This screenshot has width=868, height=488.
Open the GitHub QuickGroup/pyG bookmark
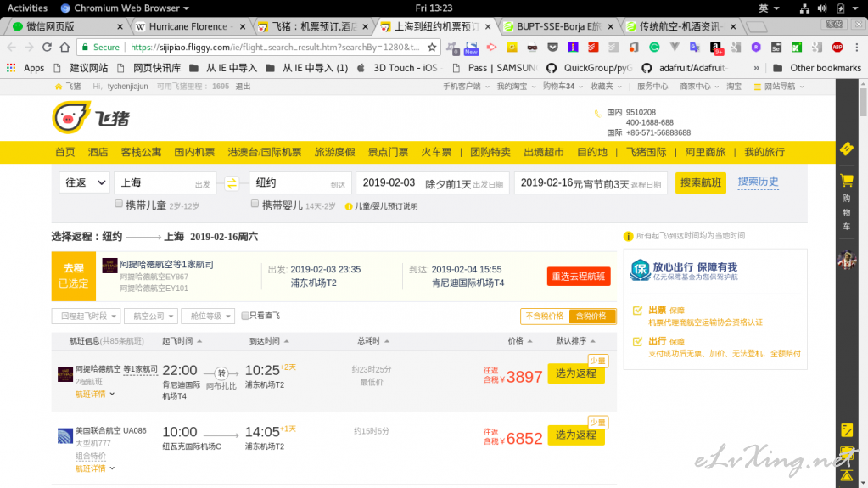pos(589,68)
